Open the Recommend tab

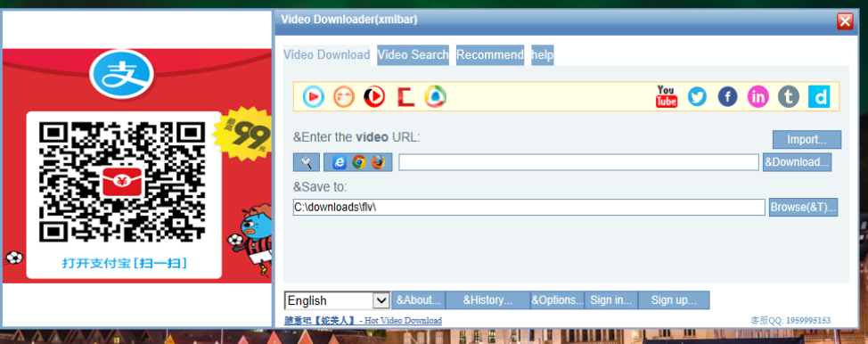[490, 55]
